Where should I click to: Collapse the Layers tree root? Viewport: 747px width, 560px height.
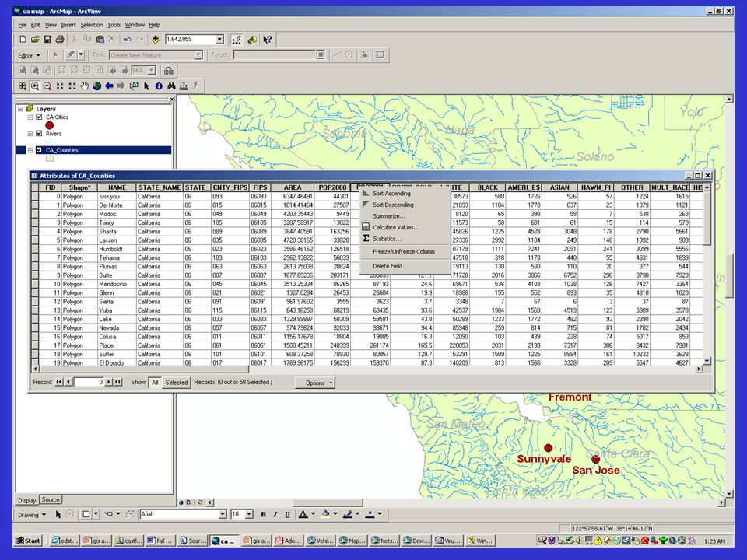pos(20,109)
